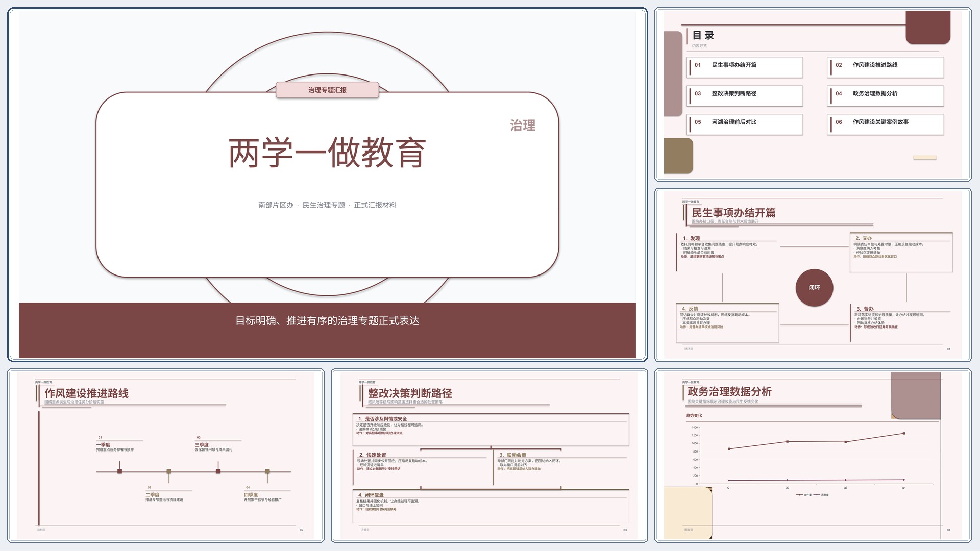Click contents entry 04 政务治理数据分析
Screen dimensions: 980x551
point(886,95)
